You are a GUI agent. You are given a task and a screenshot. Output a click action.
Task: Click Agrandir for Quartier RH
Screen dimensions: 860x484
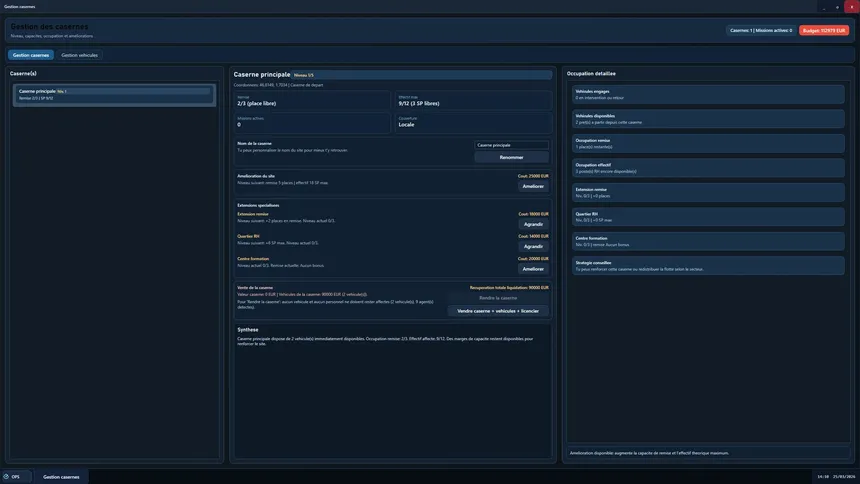[x=533, y=246]
